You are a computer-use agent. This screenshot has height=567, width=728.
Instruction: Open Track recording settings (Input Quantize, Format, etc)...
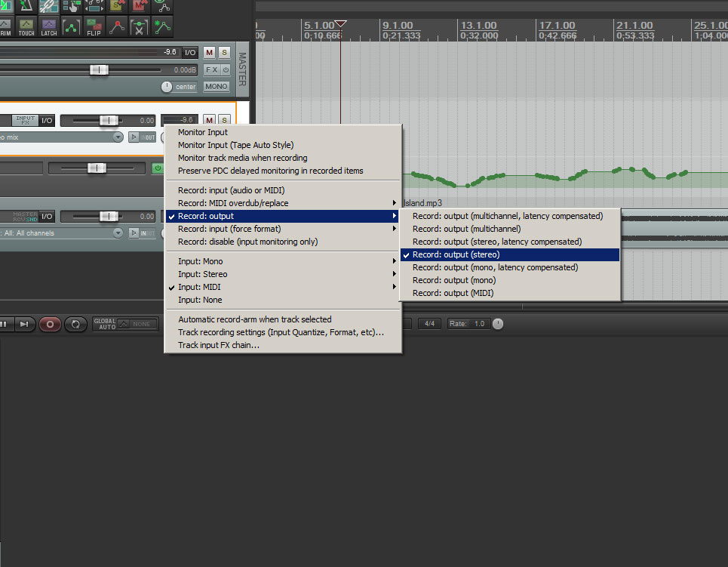pyautogui.click(x=283, y=332)
